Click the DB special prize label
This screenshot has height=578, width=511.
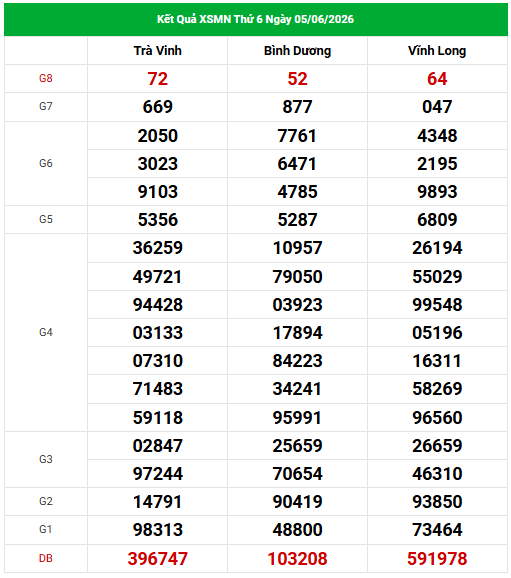point(46,558)
